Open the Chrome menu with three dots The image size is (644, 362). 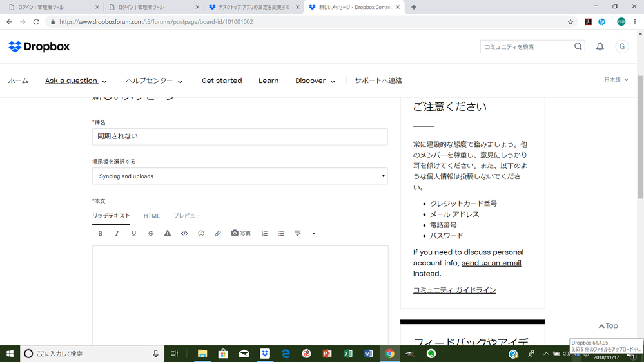coord(635,22)
